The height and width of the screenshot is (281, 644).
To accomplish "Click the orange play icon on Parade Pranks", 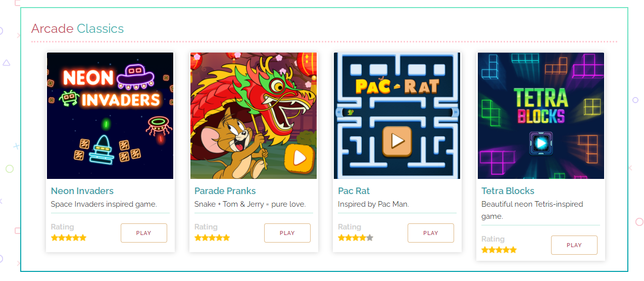I will point(299,159).
